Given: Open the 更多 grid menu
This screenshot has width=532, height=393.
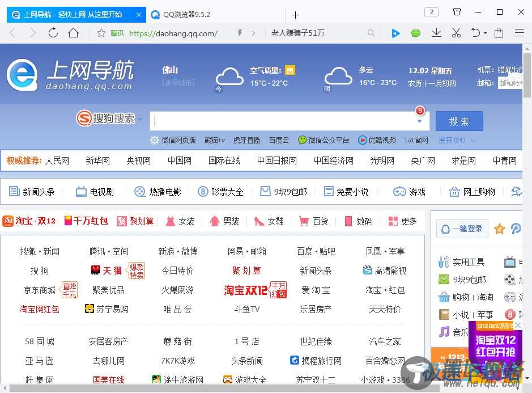Looking at the screenshot, I should click(402, 221).
